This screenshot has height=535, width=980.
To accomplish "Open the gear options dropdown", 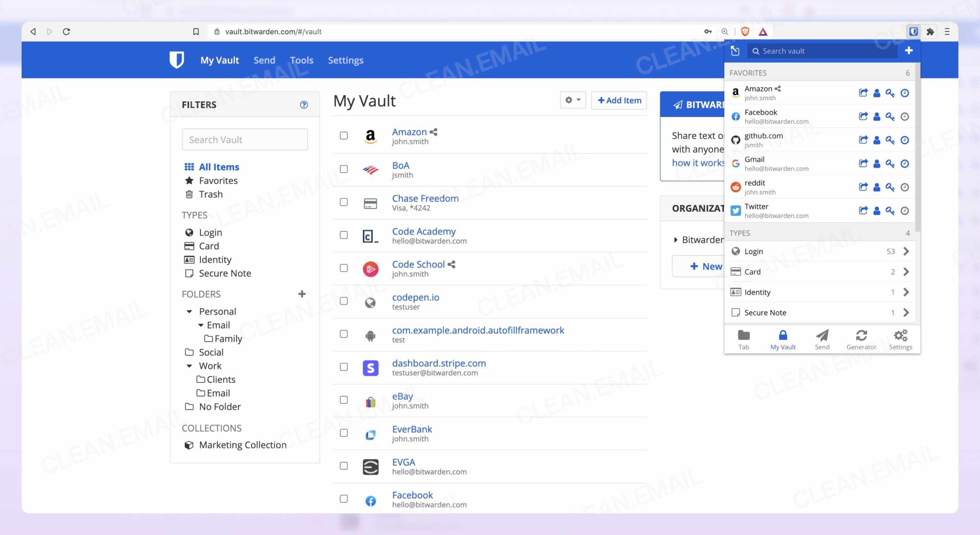I will [573, 100].
